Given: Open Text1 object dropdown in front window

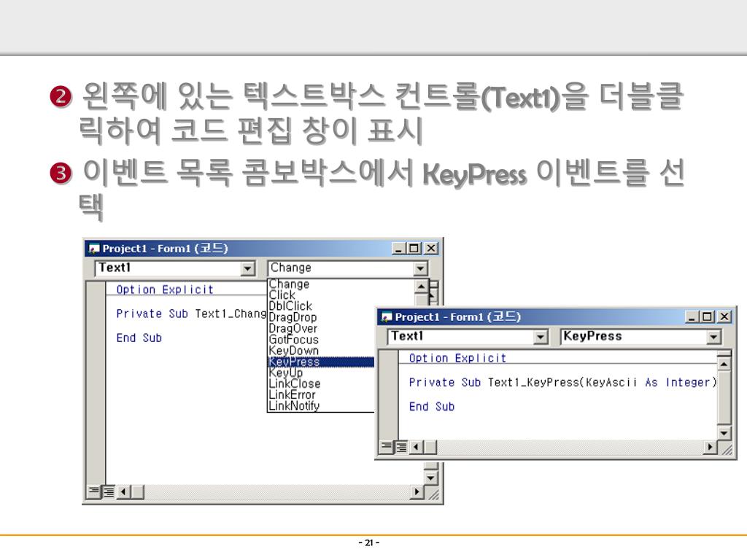Looking at the screenshot, I should click(x=540, y=337).
